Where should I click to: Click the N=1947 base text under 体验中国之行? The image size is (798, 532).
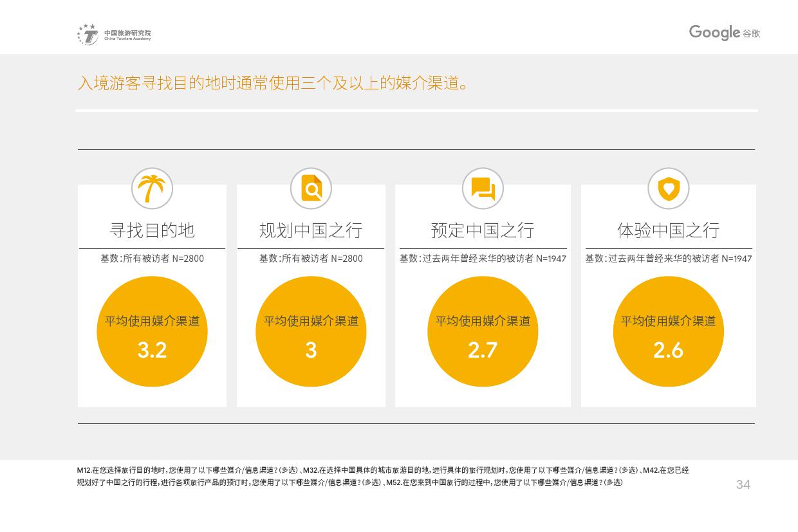668,259
